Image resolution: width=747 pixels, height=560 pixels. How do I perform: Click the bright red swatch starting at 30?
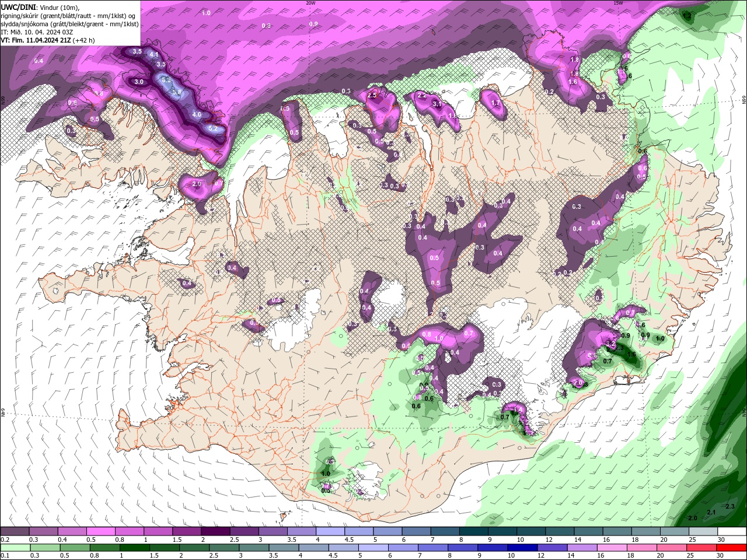click(731, 548)
